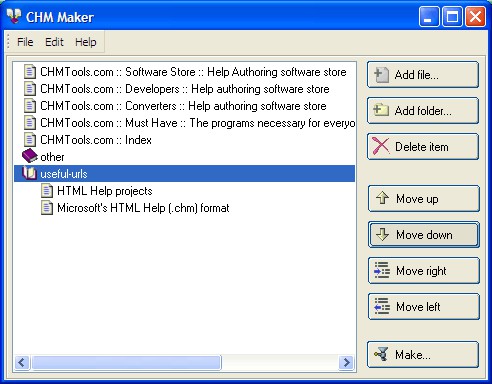Click the Move right indent icon
This screenshot has width=492, height=384.
382,270
